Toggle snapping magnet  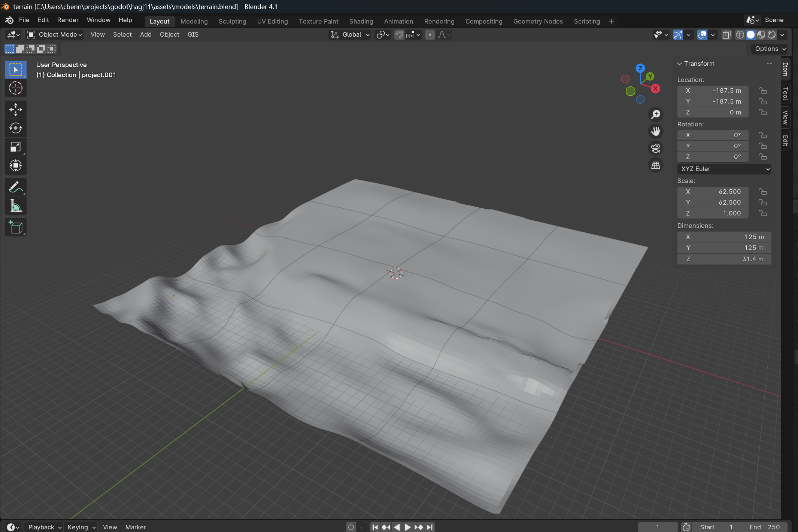pyautogui.click(x=399, y=35)
